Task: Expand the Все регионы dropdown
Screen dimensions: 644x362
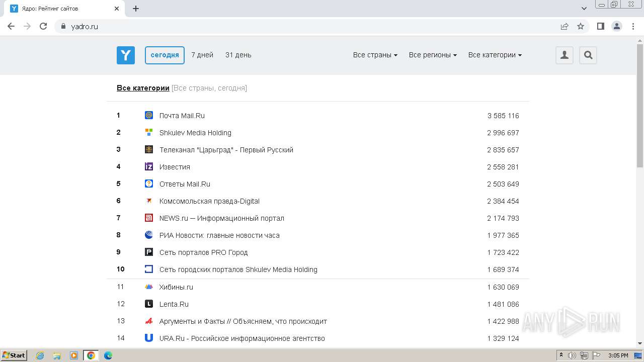Action: [433, 55]
